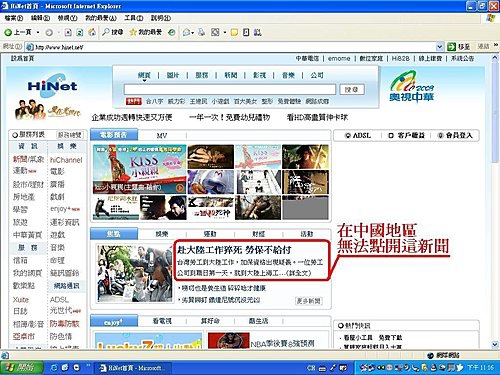Viewport: 500px width, 375px height.
Task: Switch to the 電影預告 tab
Action: 114,135
